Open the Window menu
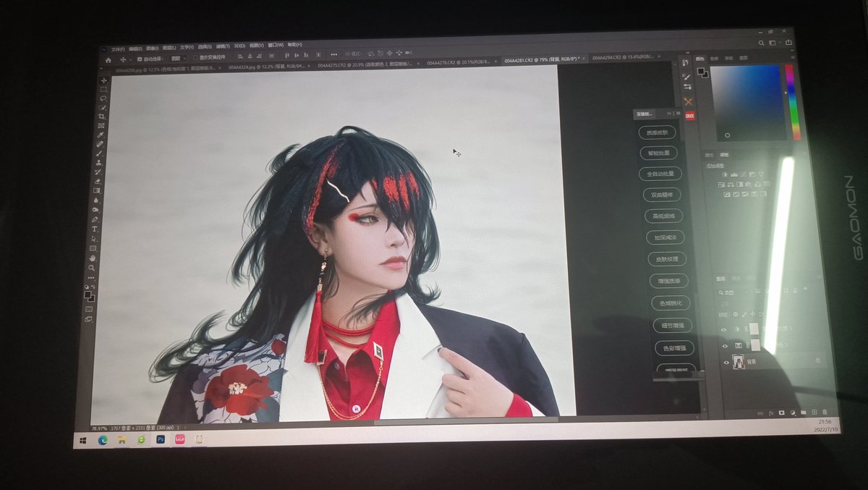 click(276, 45)
